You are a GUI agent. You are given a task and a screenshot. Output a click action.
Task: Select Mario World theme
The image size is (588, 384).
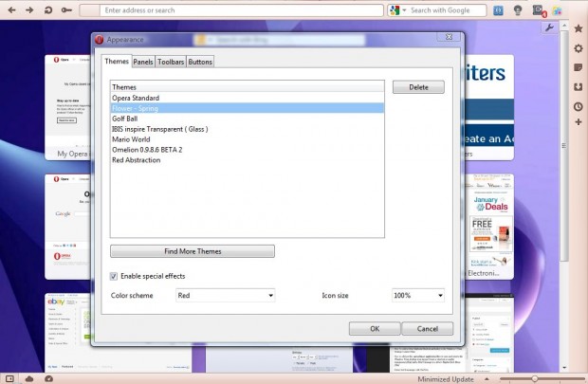coord(248,139)
